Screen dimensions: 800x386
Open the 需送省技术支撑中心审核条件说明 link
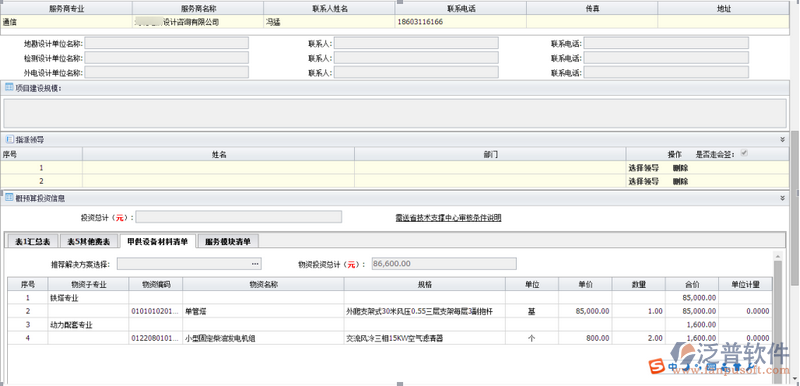point(448,218)
